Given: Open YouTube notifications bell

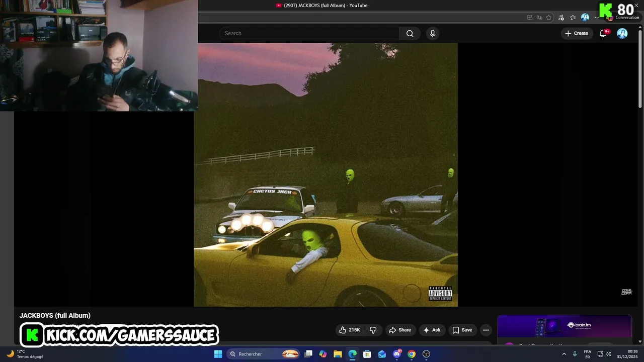Looking at the screenshot, I should (603, 33).
